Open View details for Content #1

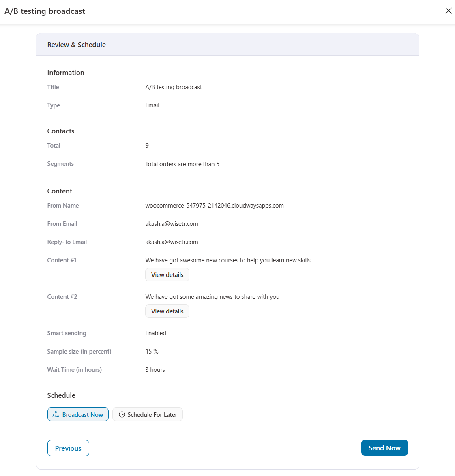167,275
